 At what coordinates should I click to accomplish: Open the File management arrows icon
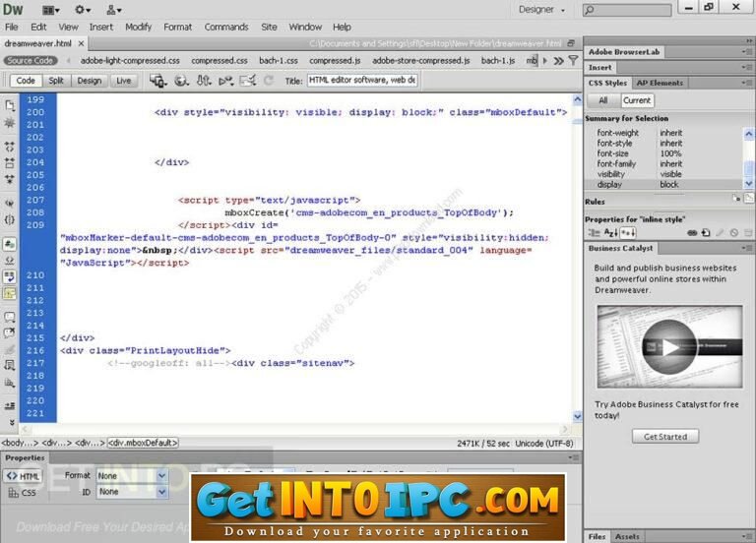(x=204, y=81)
